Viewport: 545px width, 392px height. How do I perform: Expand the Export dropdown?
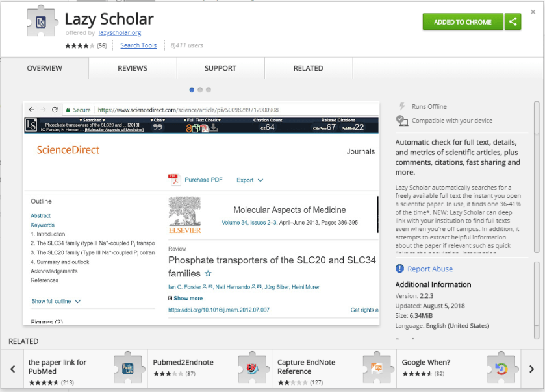[x=251, y=180]
